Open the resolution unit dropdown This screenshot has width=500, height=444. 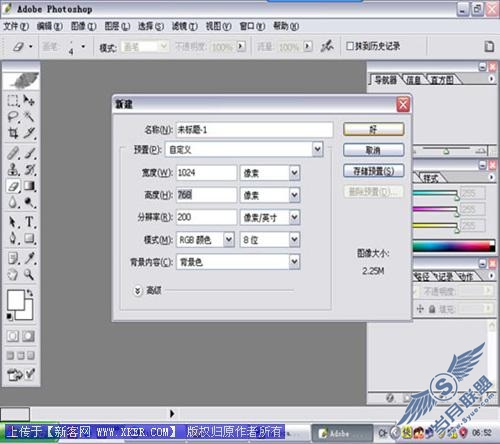294,217
